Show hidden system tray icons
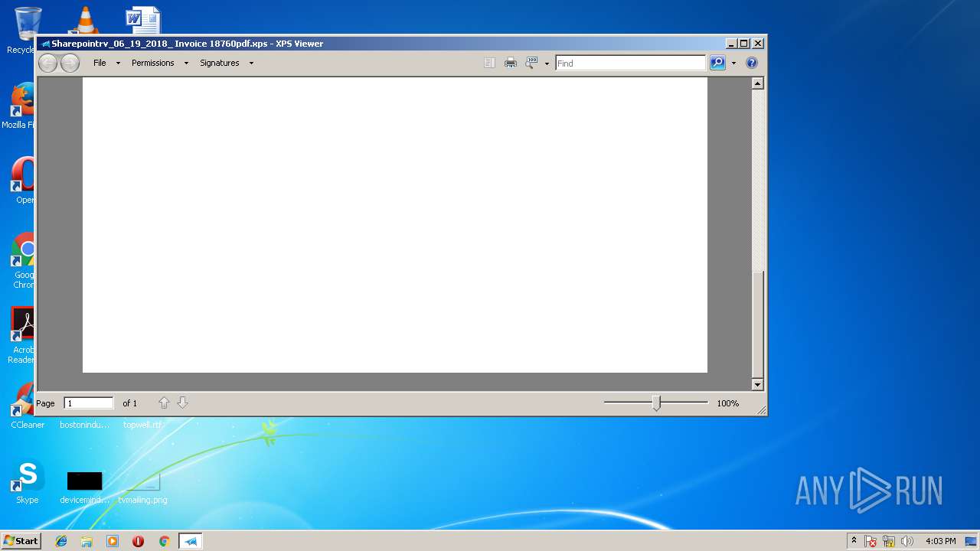Screen dimensions: 980x551 tap(854, 541)
